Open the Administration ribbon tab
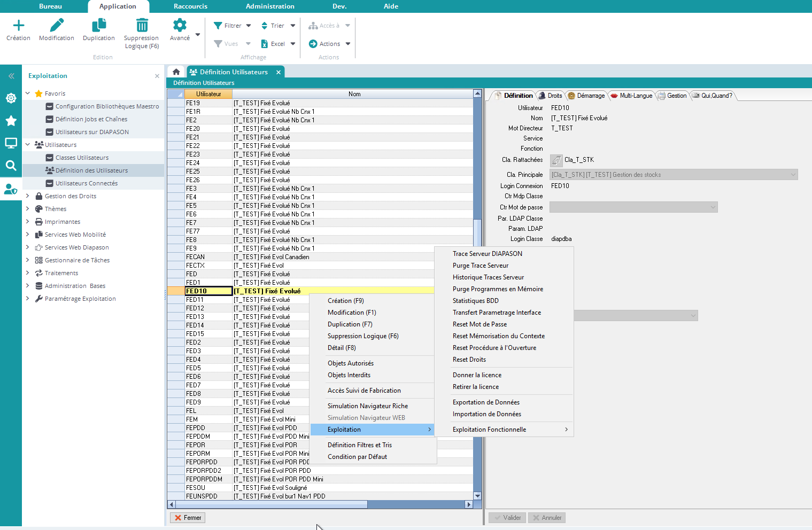 pos(270,6)
